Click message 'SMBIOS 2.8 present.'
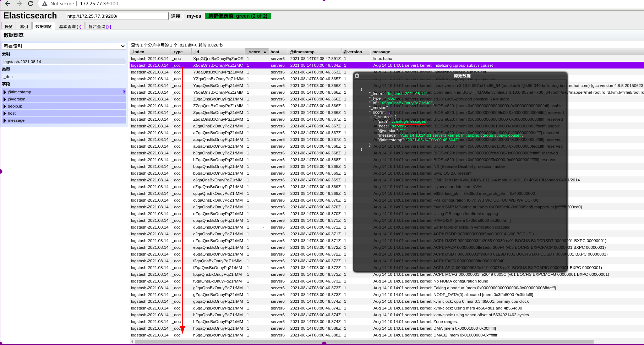The width and height of the screenshot is (644, 345). click(x=423, y=173)
